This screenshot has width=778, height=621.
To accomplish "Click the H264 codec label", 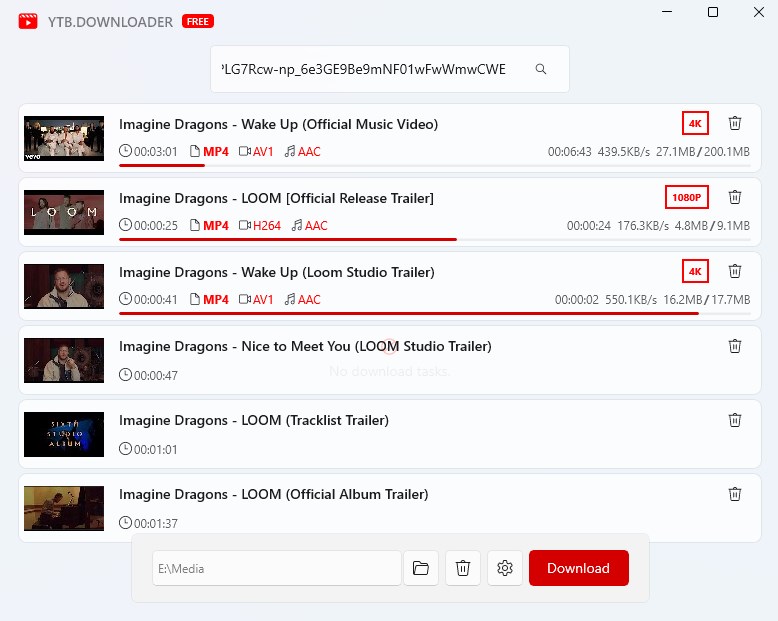I will pyautogui.click(x=267, y=226).
